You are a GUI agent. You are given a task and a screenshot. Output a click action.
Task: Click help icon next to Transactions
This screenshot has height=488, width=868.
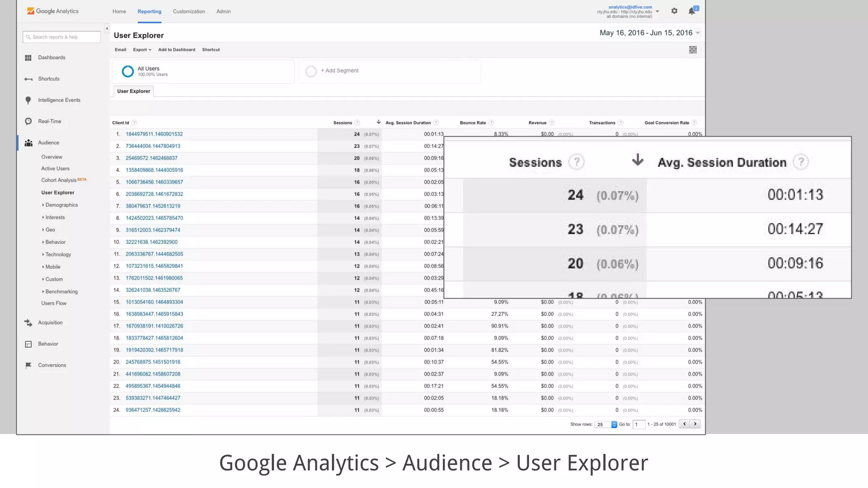click(x=620, y=123)
